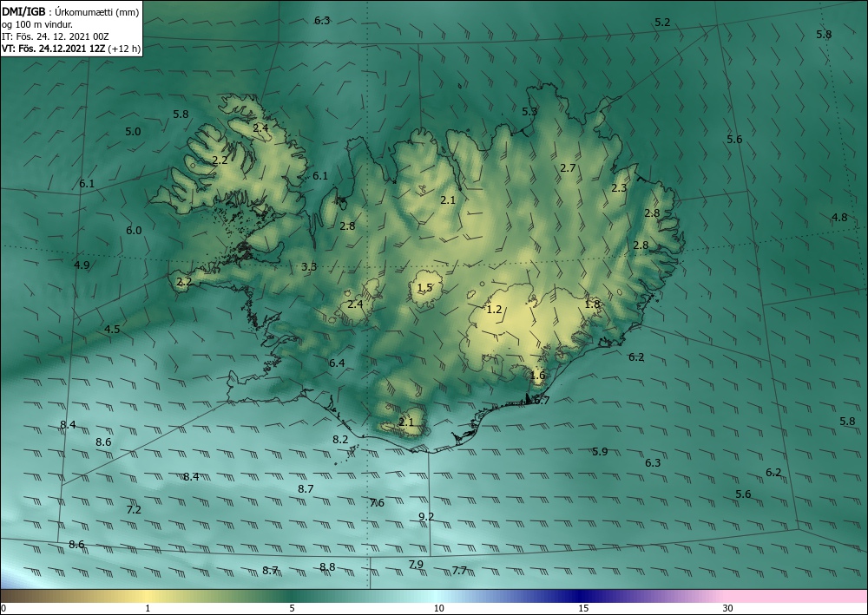
Task: Click the 1.5 value on the glacier
Action: point(425,288)
